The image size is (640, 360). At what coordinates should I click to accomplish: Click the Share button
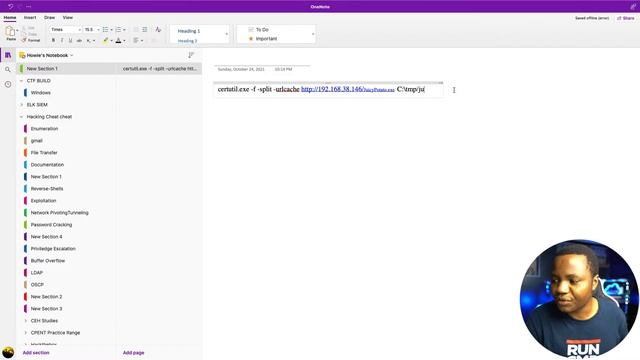point(626,18)
